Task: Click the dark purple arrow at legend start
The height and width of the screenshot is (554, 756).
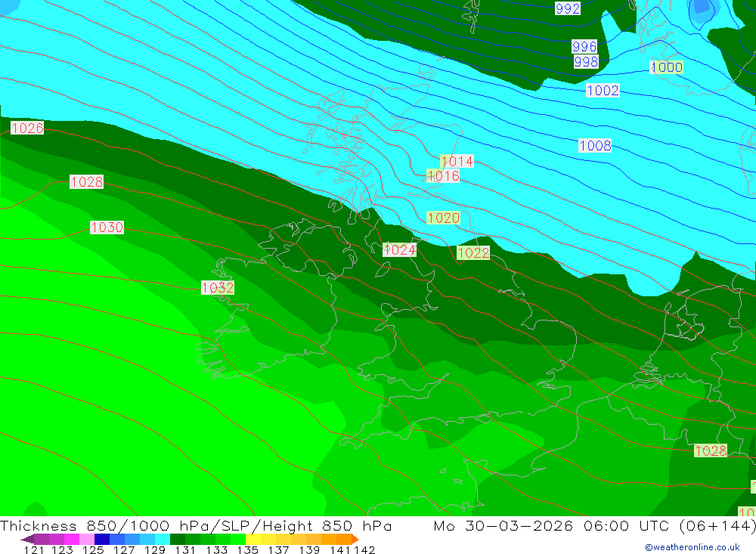Action: pos(27,539)
